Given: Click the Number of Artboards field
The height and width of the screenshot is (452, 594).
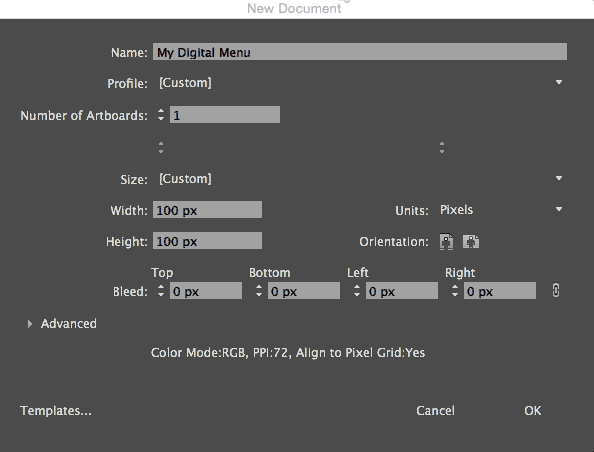Looking at the screenshot, I should [x=225, y=114].
